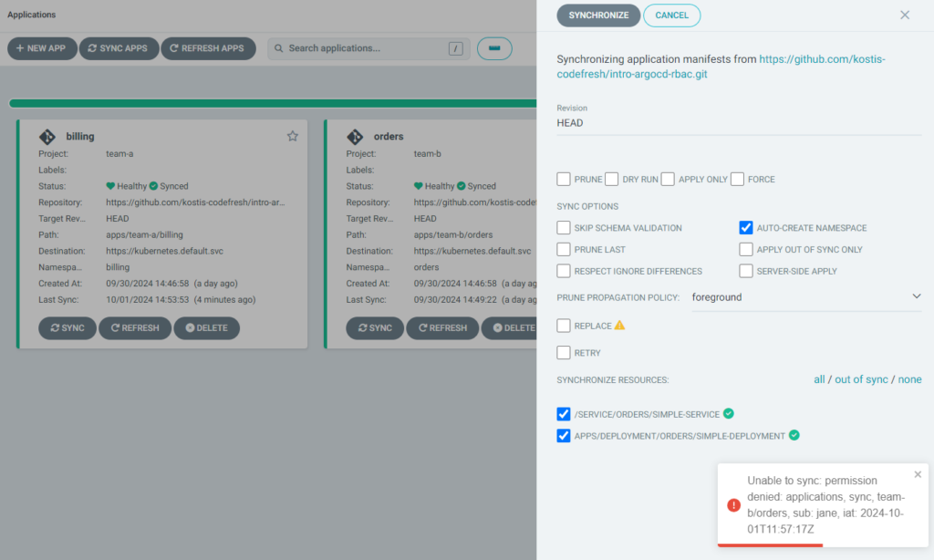Deselect the /SERVICE/ORDERS/SIMPLE-SERVICE resource
The width and height of the screenshot is (934, 560).
[564, 414]
